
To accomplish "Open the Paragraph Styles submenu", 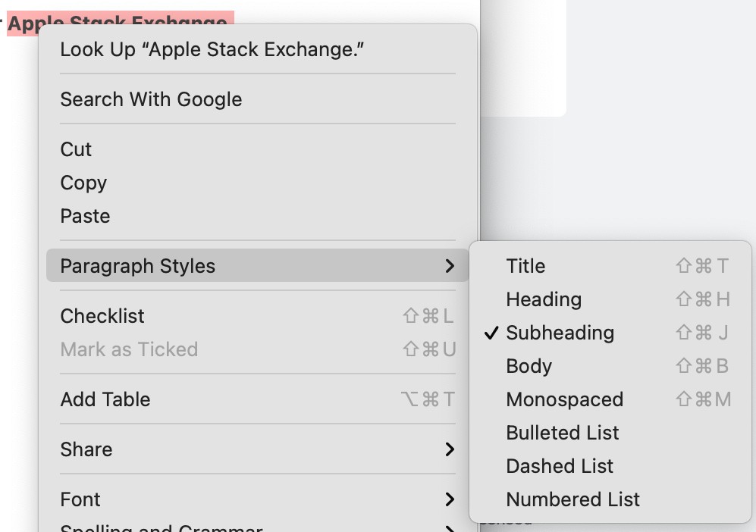I will pos(138,266).
